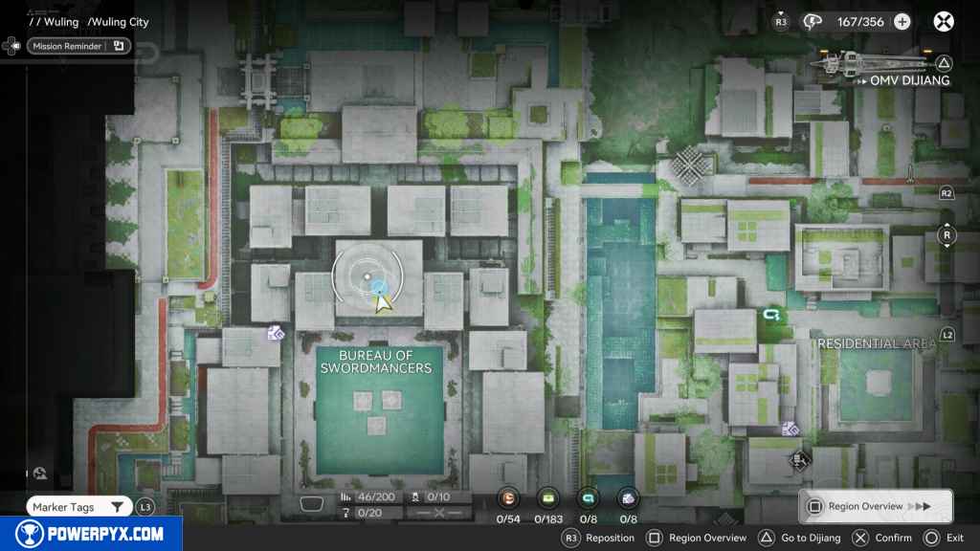
Task: Select the green chest counter showing 0/183
Action: pyautogui.click(x=548, y=498)
